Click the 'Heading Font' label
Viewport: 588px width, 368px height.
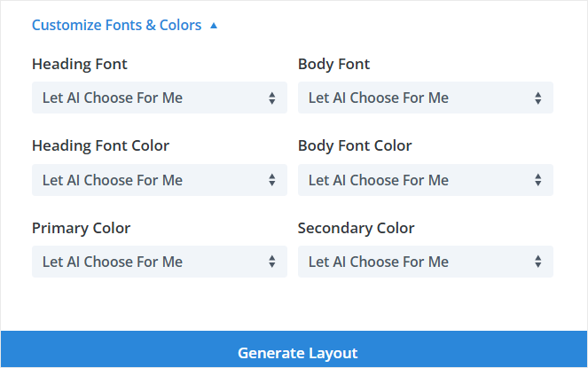pyautogui.click(x=80, y=64)
